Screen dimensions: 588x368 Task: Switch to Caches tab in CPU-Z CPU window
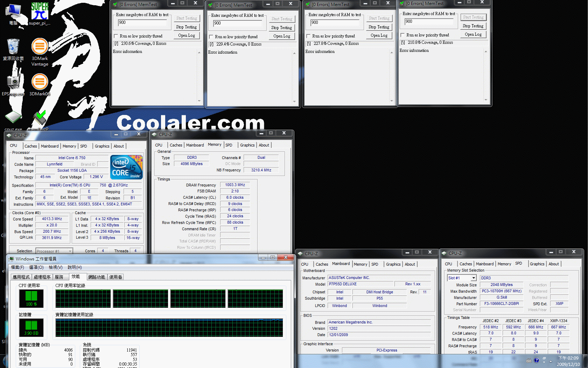(x=31, y=146)
